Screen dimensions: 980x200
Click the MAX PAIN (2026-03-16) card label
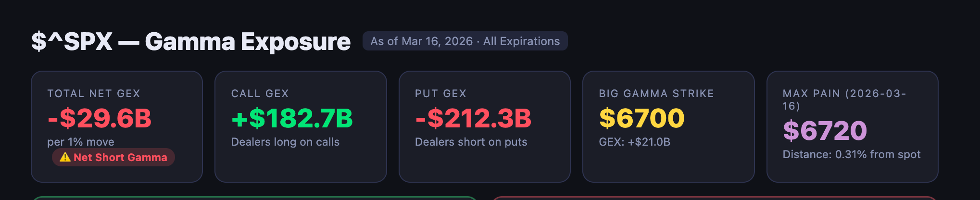(x=844, y=100)
